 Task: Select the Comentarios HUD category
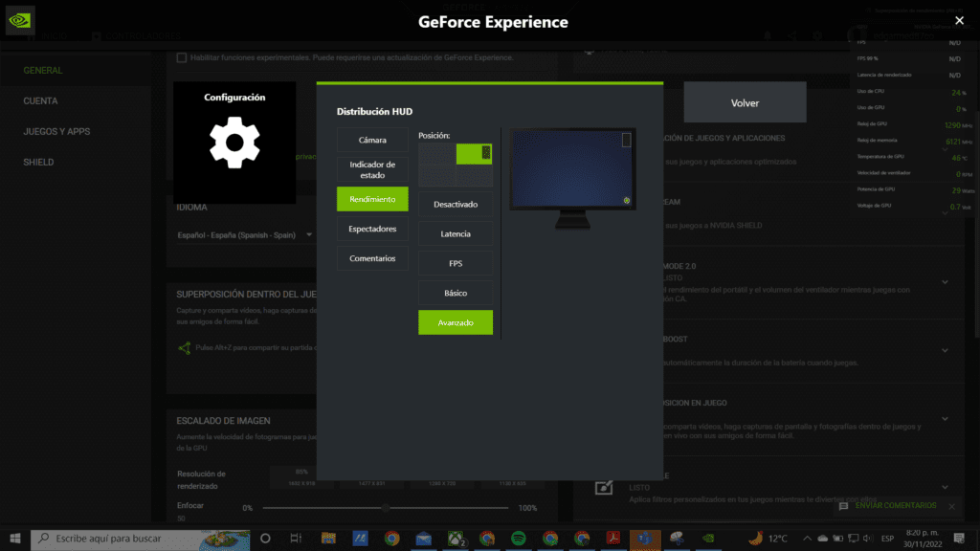372,258
